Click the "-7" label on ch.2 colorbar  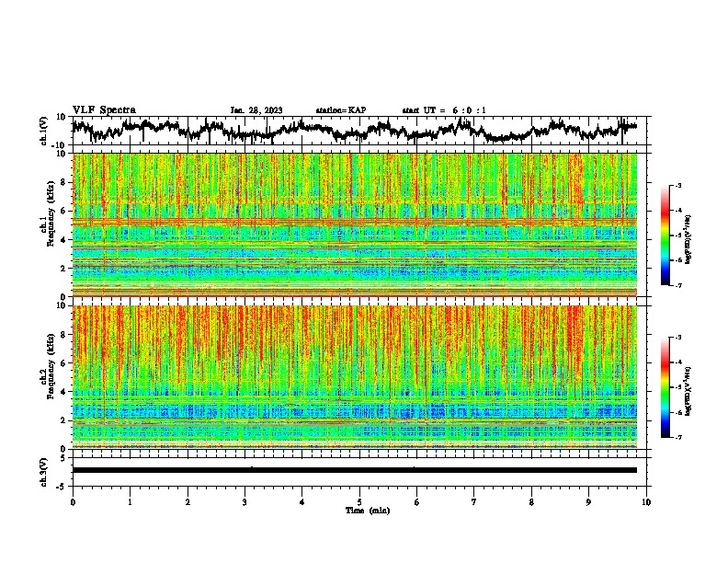click(677, 437)
